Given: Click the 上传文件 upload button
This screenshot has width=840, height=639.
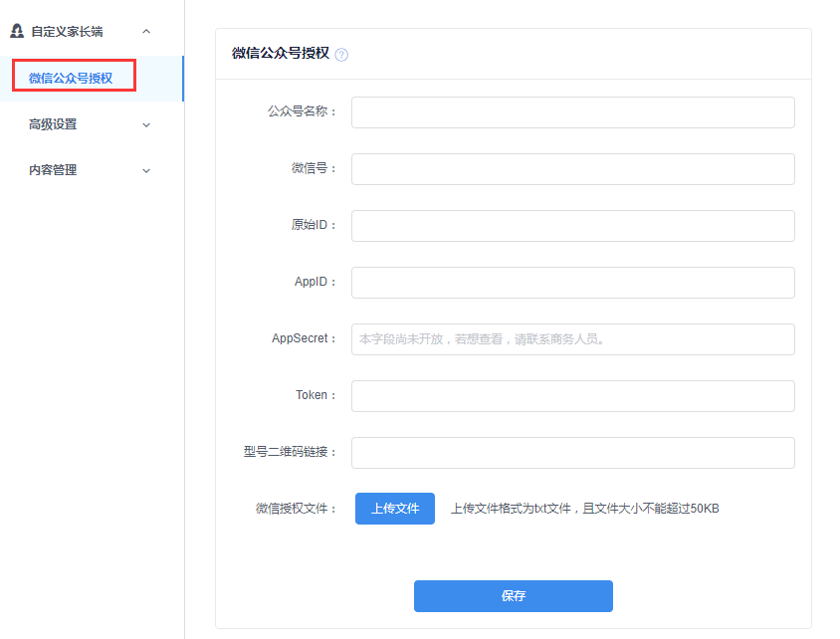Looking at the screenshot, I should (394, 508).
